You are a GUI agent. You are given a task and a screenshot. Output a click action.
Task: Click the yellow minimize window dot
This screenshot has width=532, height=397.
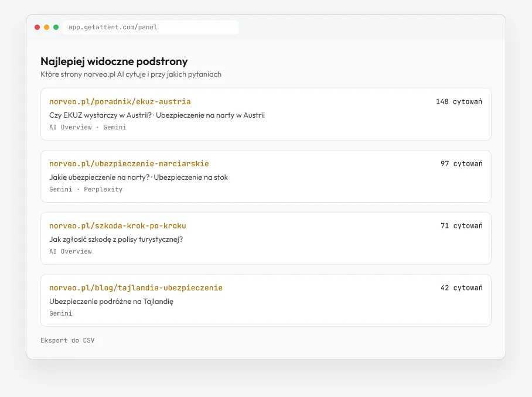(x=46, y=27)
